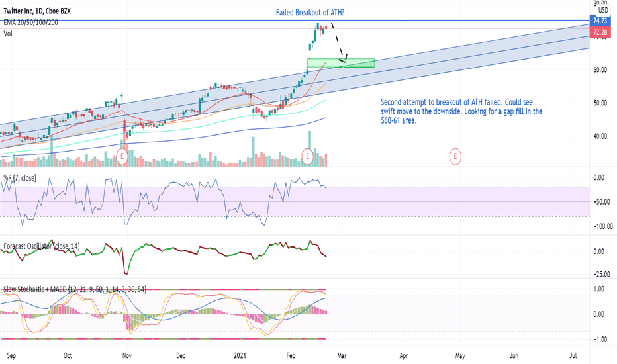Viewport: 617px width, 364px height.
Task: Select the green gap-fill rectangle
Action: (x=341, y=63)
